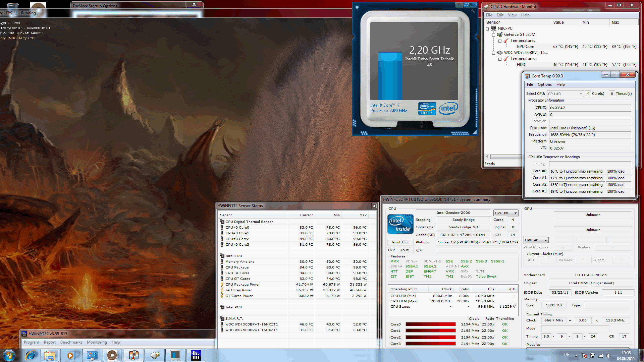Launch Internet Explorer from the taskbar
Image resolution: width=644 pixels, height=362 pixels.
[30, 355]
